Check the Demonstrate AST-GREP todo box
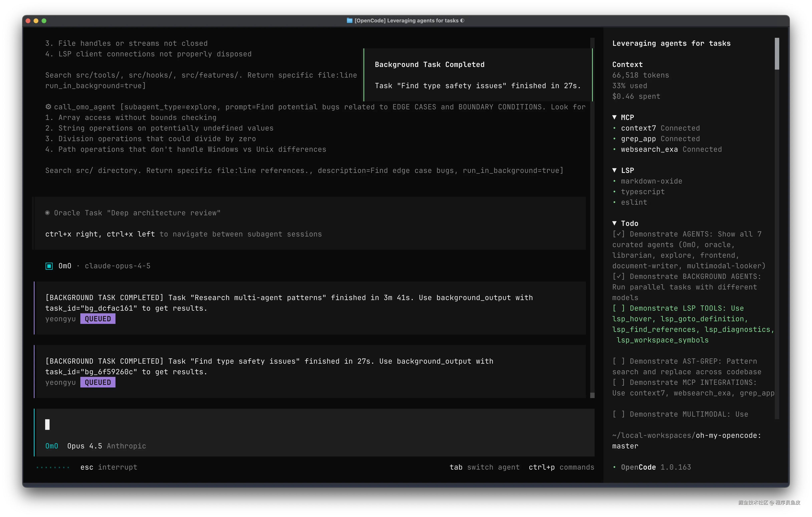 tap(618, 361)
